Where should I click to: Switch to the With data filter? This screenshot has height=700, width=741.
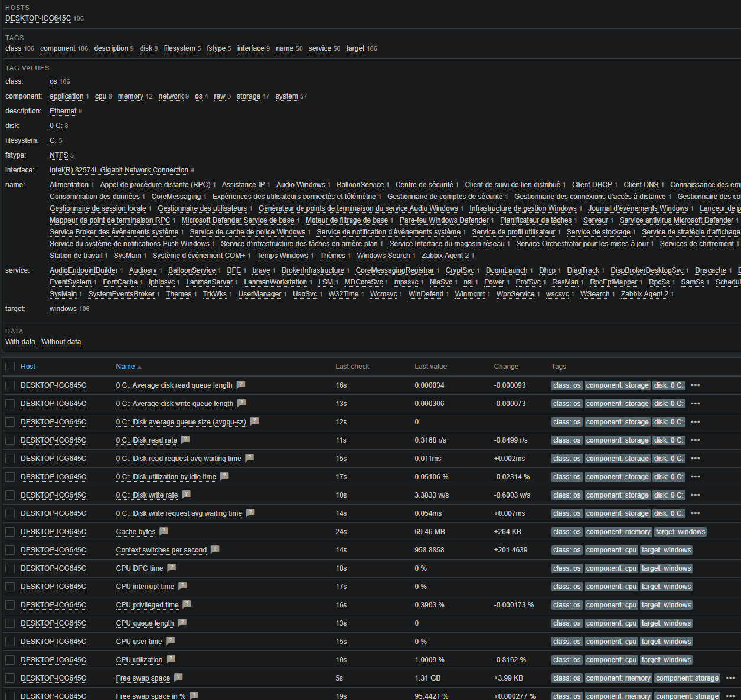(x=20, y=342)
